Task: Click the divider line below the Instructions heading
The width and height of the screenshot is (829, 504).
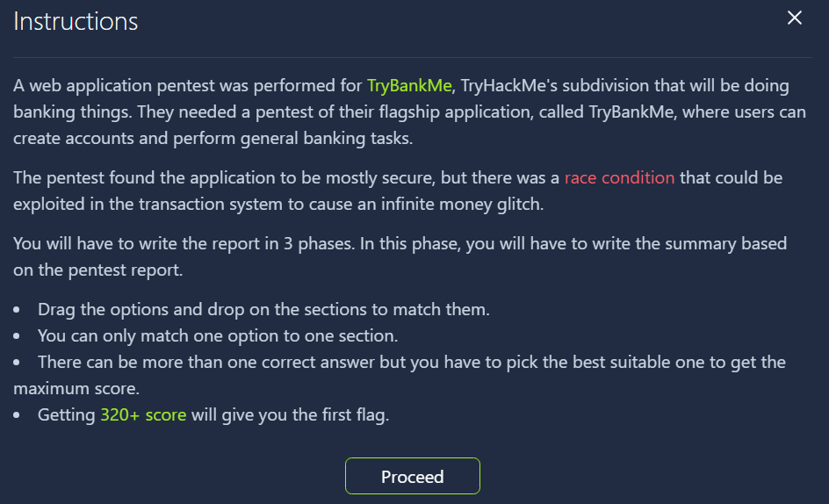Action: [413, 58]
